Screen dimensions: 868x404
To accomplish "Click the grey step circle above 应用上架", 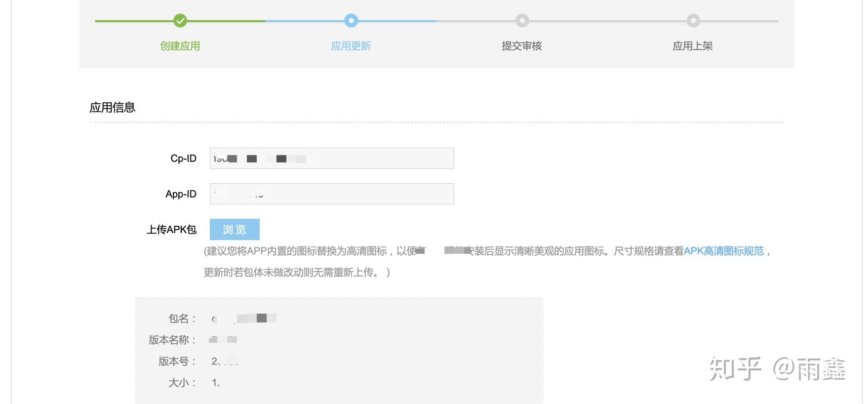I will tap(693, 21).
